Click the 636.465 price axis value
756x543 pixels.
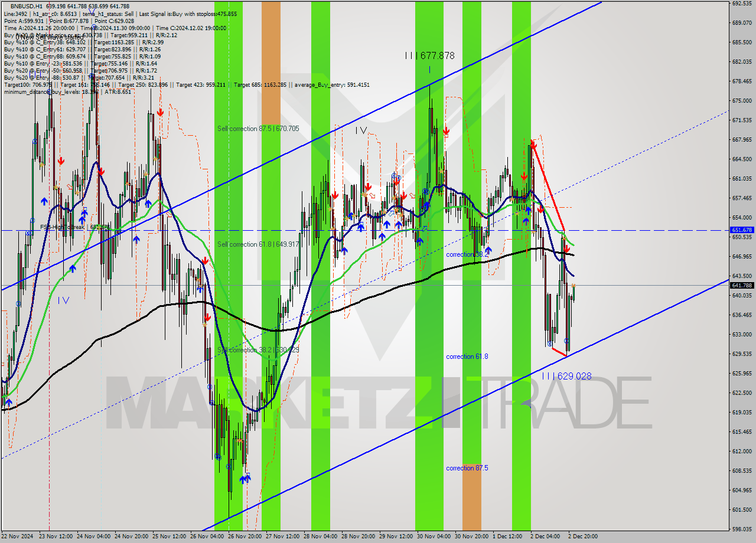[x=742, y=315]
